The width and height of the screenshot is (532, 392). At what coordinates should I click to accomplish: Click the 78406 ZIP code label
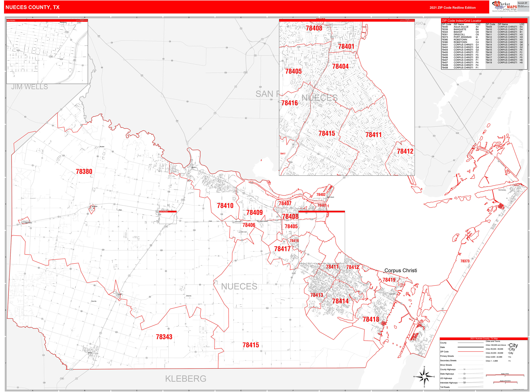[x=249, y=225]
